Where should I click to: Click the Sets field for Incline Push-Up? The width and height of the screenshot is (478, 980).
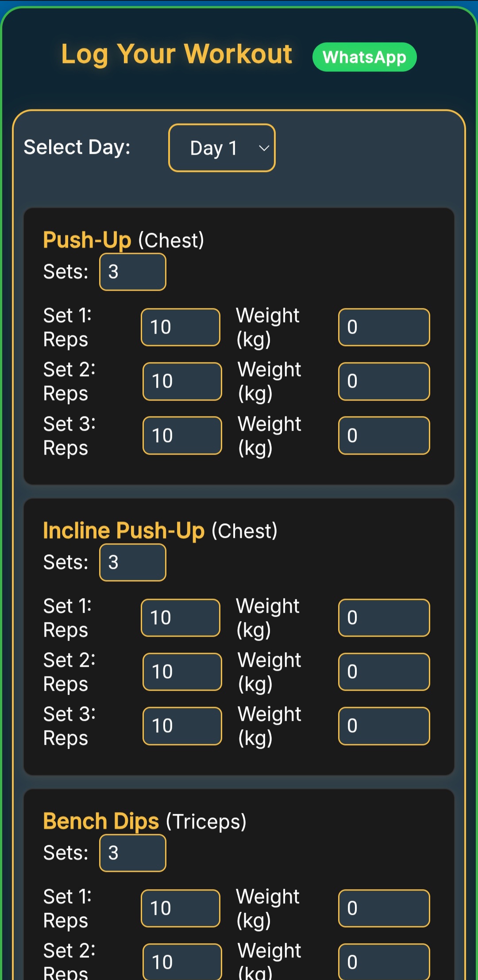tap(132, 562)
